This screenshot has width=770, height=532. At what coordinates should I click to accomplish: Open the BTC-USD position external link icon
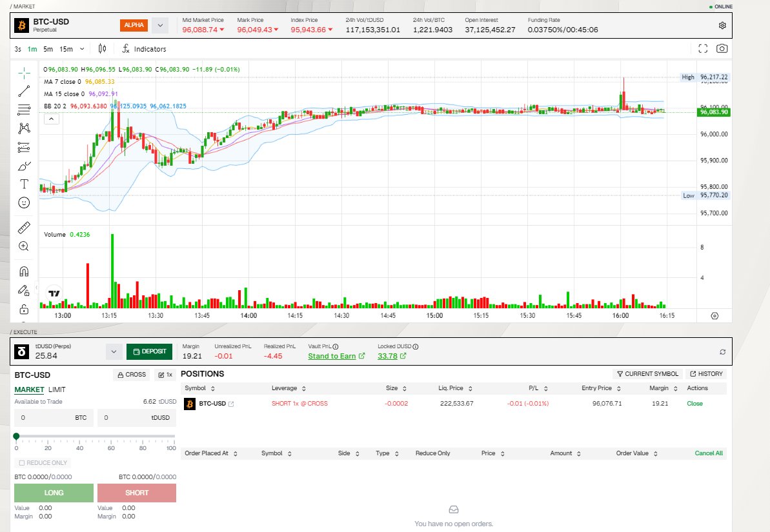(x=231, y=404)
